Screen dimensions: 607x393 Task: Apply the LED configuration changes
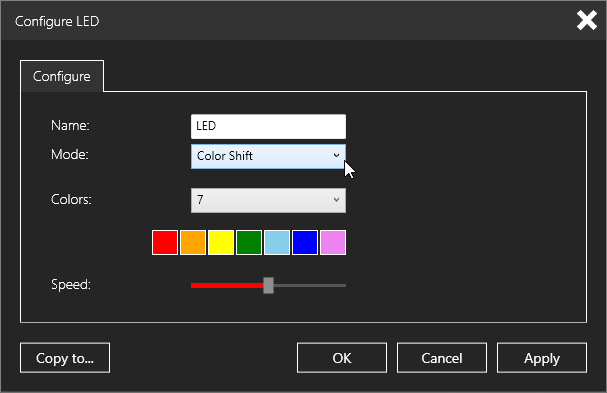point(542,358)
